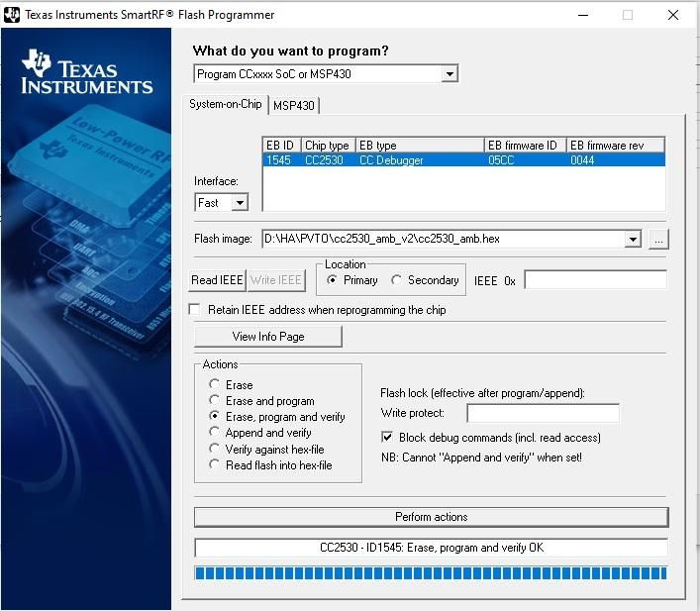Uncheck Block debug commands checkbox

pyautogui.click(x=387, y=437)
